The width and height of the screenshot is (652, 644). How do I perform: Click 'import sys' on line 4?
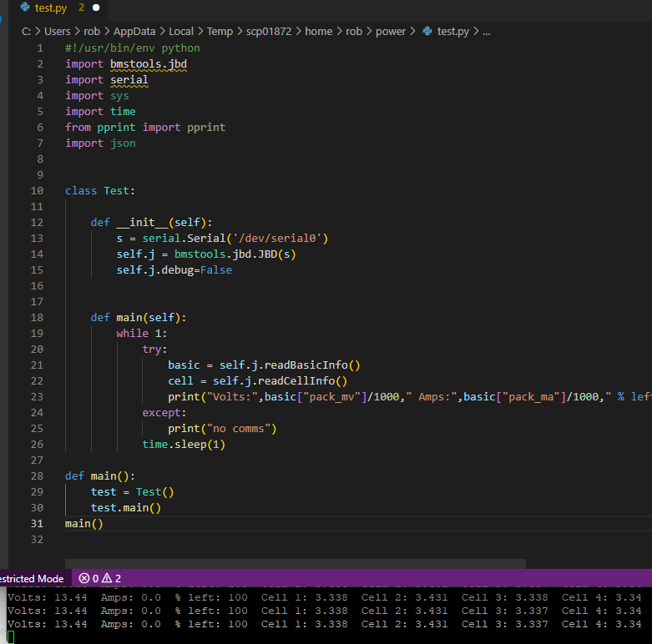tap(97, 96)
